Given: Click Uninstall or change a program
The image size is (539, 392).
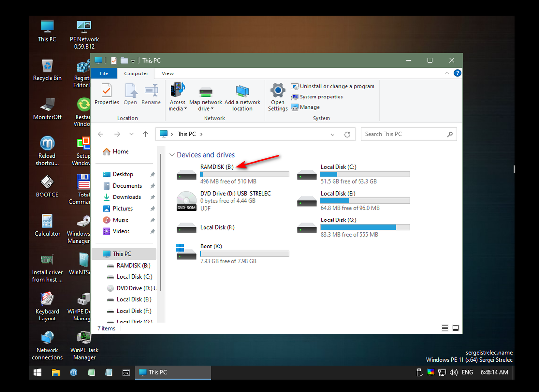Looking at the screenshot, I should (333, 87).
